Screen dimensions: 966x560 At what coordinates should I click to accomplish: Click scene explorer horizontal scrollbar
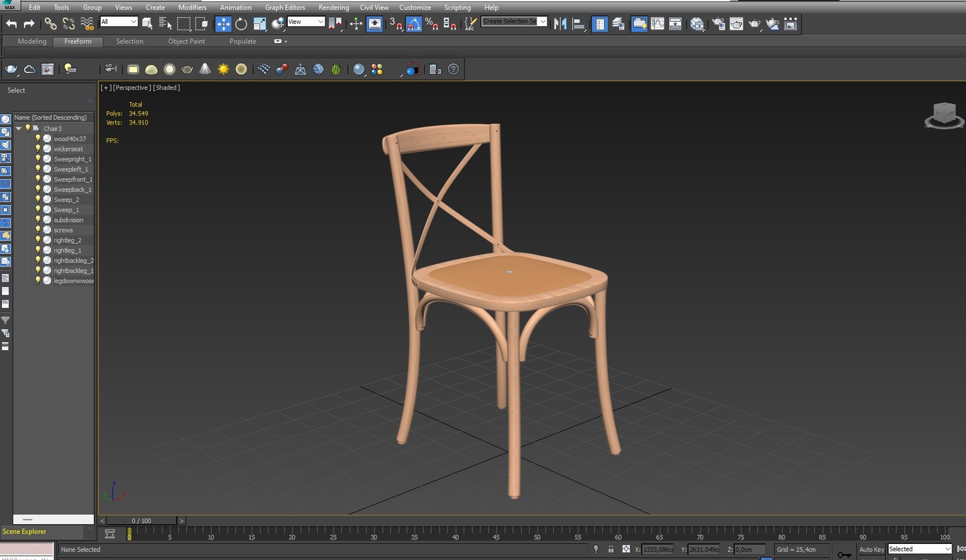tap(53, 519)
